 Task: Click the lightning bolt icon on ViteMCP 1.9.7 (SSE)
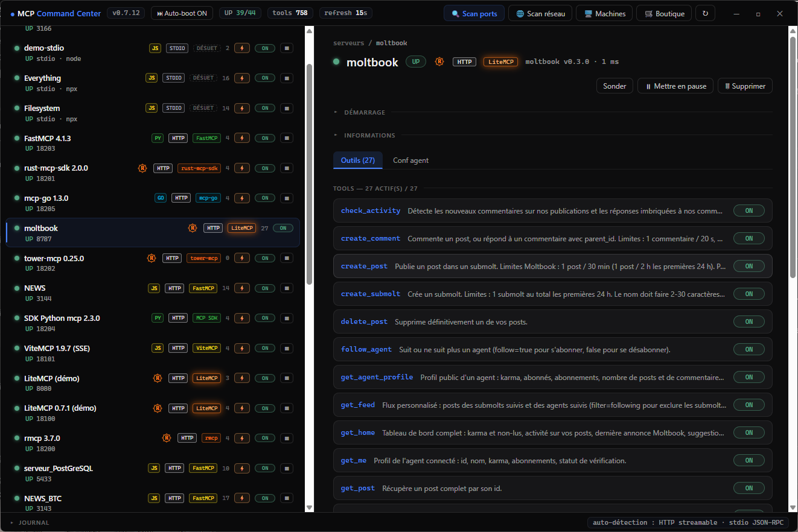coord(242,348)
